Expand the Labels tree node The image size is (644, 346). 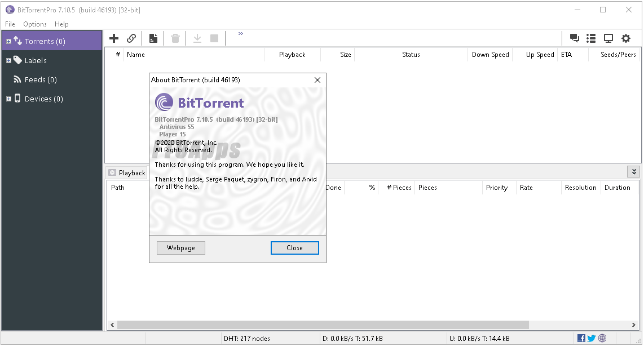8,61
